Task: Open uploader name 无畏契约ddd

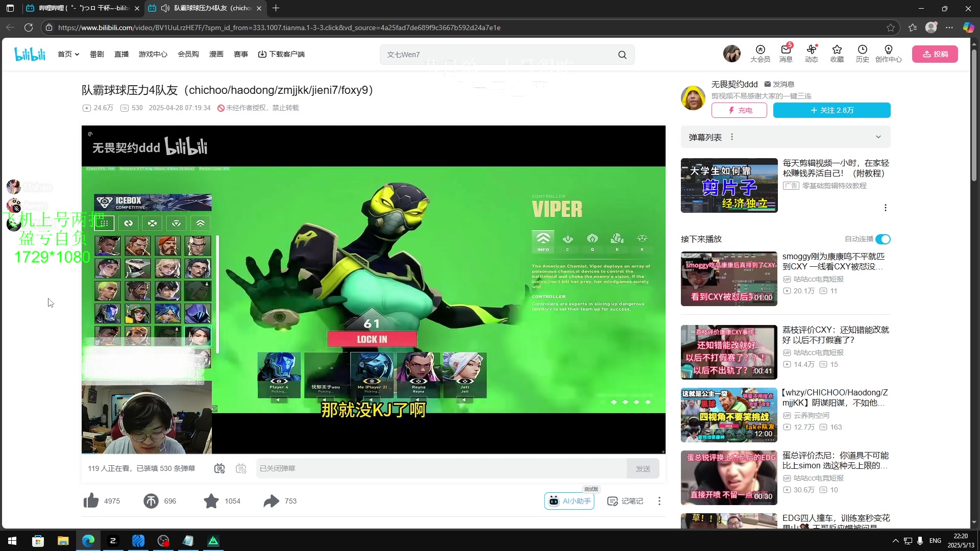Action: pyautogui.click(x=734, y=84)
